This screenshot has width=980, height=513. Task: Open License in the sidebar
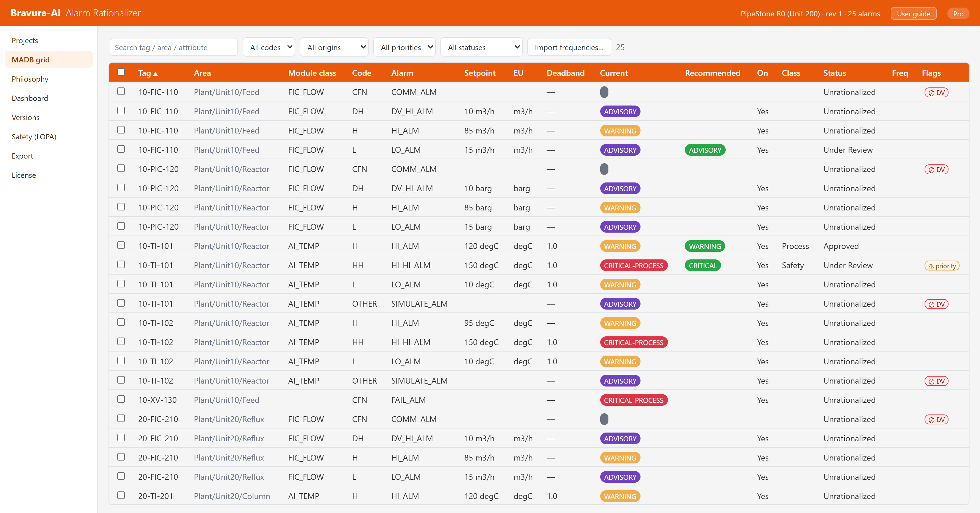tap(49, 175)
